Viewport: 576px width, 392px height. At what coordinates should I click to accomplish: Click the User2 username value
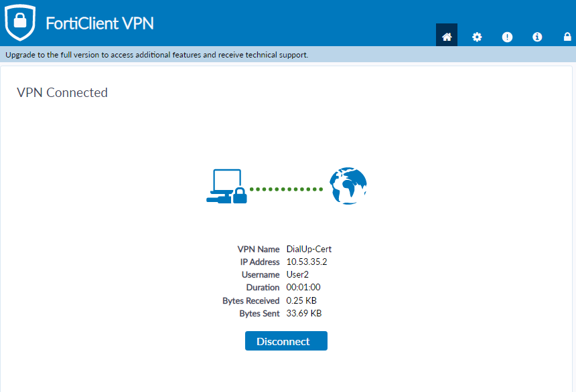tap(297, 275)
